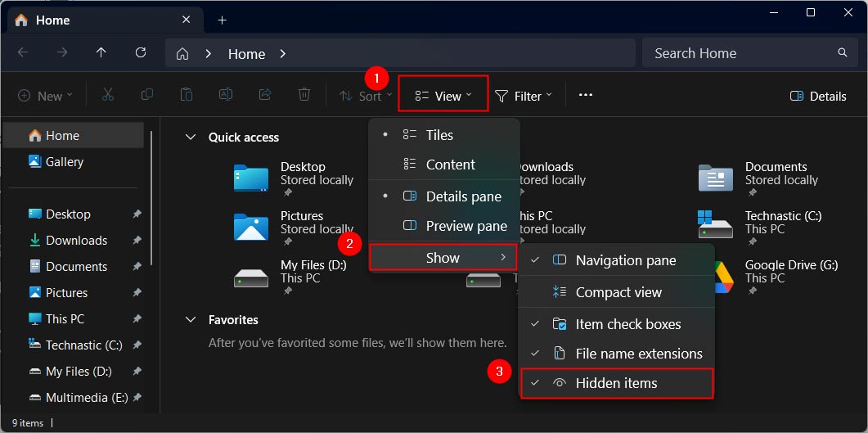Open the Documents folder tile
The image size is (868, 433).
click(758, 178)
